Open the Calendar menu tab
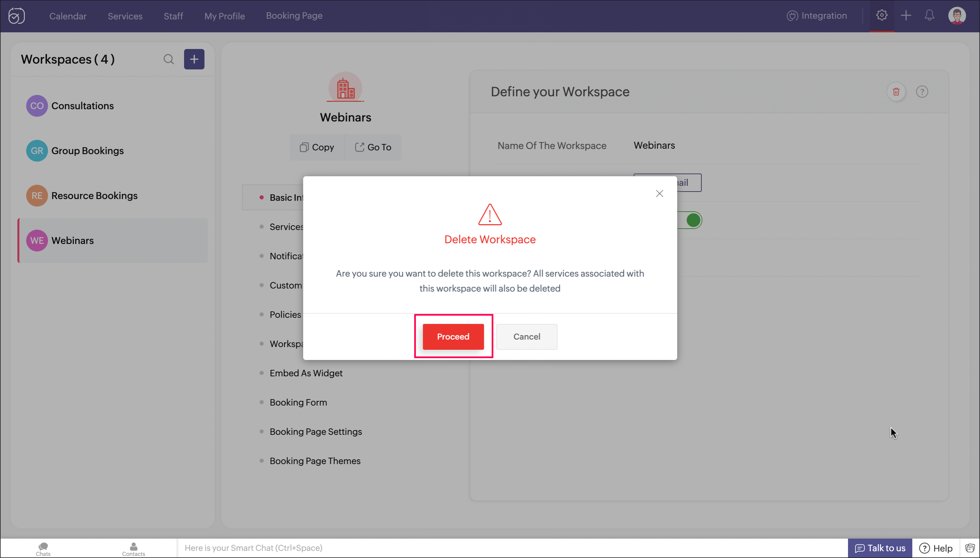This screenshot has width=980, height=558. pyautogui.click(x=68, y=16)
